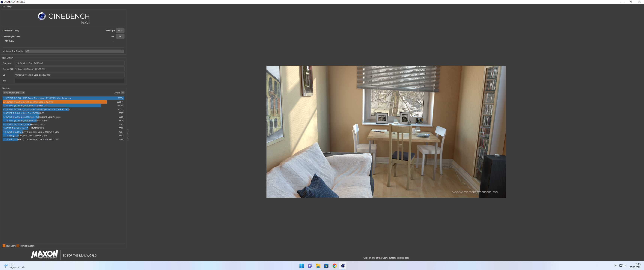This screenshot has height=270, width=644.
Task: Open the Help menu
Action: coord(9,7)
